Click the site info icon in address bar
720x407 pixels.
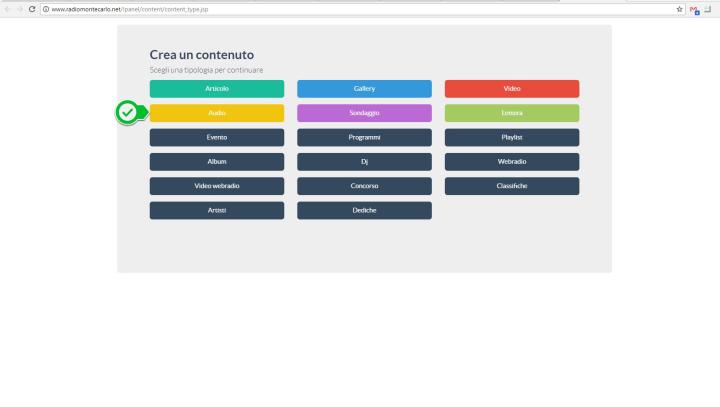click(45, 9)
